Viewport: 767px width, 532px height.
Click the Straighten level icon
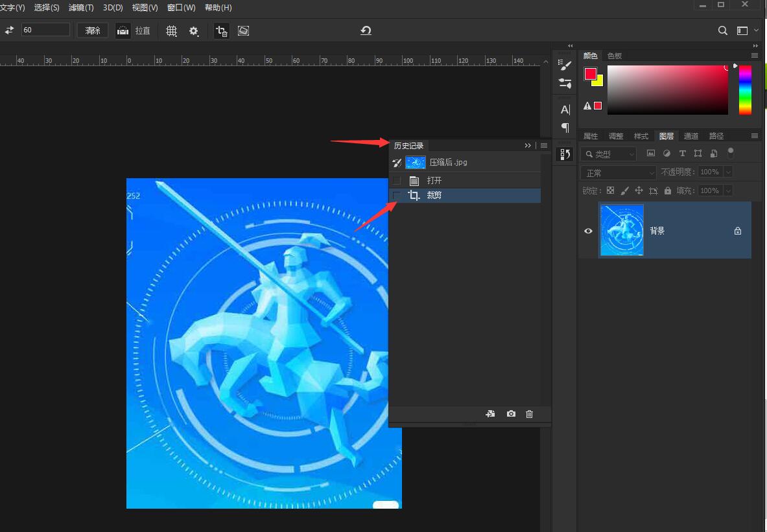click(123, 31)
